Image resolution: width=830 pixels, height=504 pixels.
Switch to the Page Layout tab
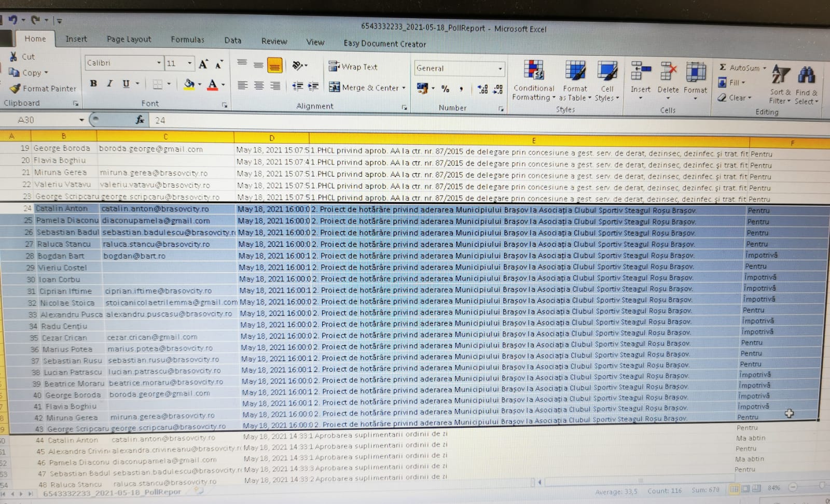[129, 39]
